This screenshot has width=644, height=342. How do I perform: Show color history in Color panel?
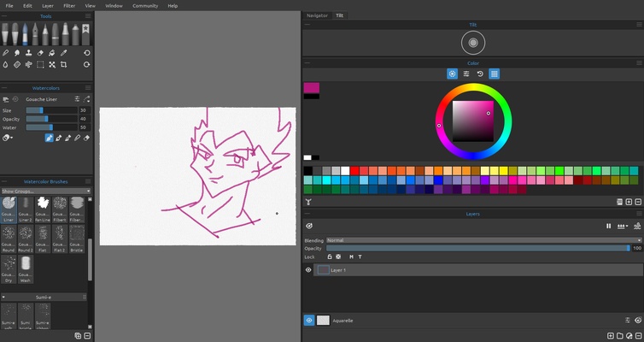(480, 74)
